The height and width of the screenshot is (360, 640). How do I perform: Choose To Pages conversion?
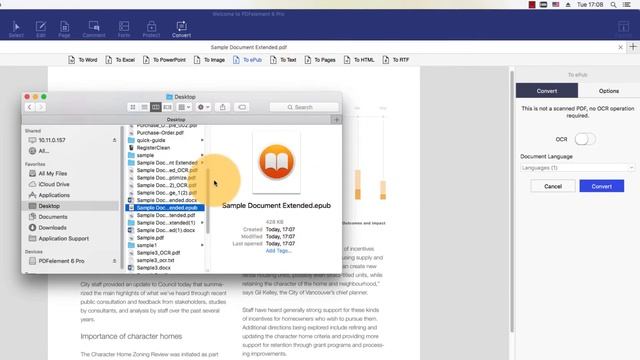pos(320,60)
